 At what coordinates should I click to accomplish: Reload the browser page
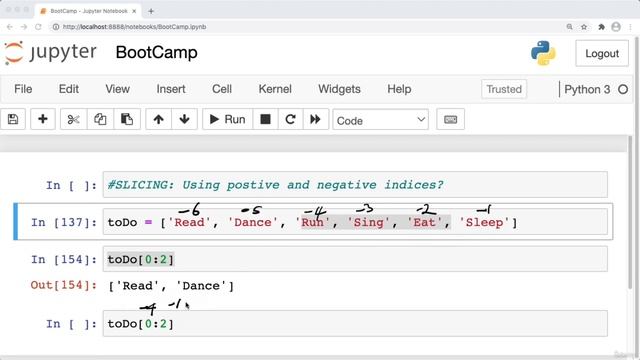click(38, 27)
